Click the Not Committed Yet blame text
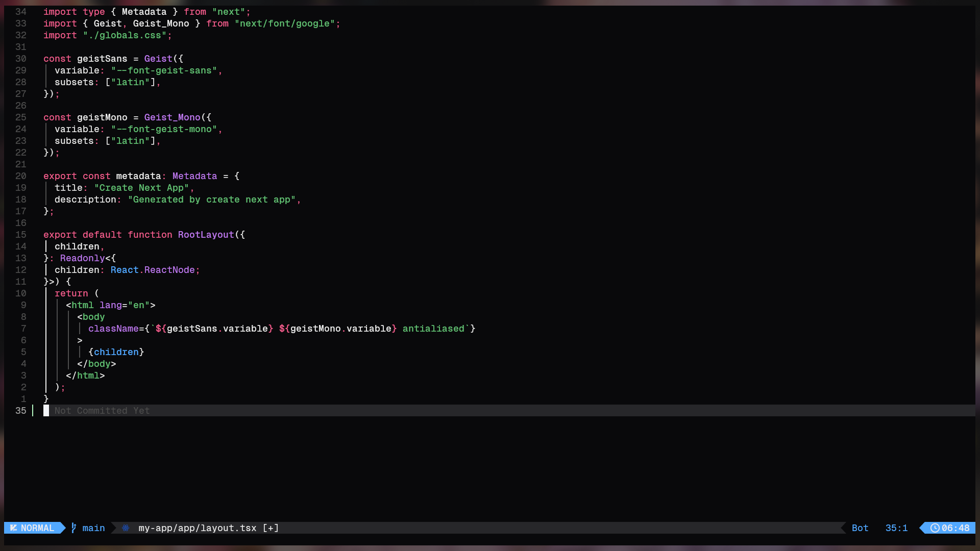 102,411
